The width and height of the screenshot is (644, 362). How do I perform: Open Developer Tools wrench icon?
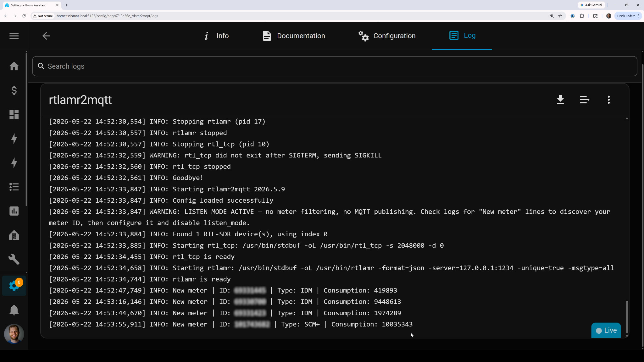coord(14,259)
